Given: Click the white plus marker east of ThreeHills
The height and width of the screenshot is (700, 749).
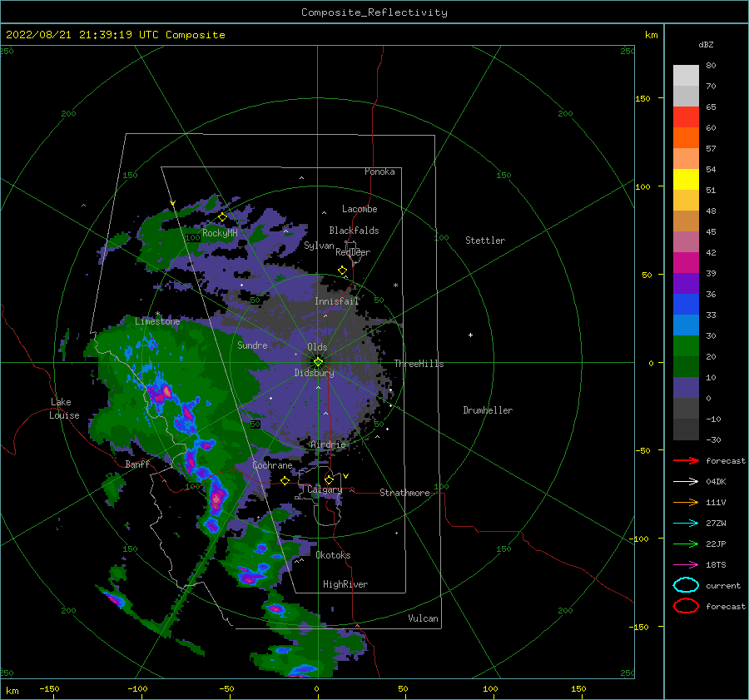Looking at the screenshot, I should pos(470,335).
